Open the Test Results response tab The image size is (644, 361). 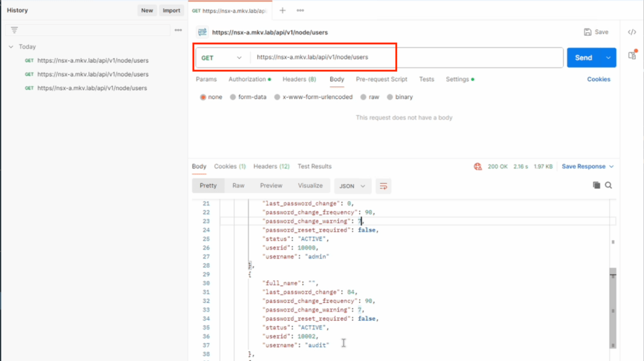(x=314, y=166)
